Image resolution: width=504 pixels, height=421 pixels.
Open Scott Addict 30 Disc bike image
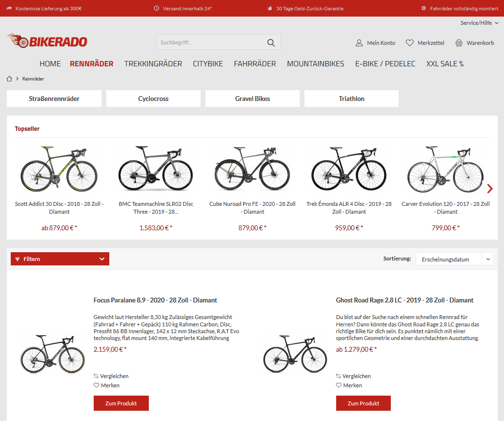[59, 169]
